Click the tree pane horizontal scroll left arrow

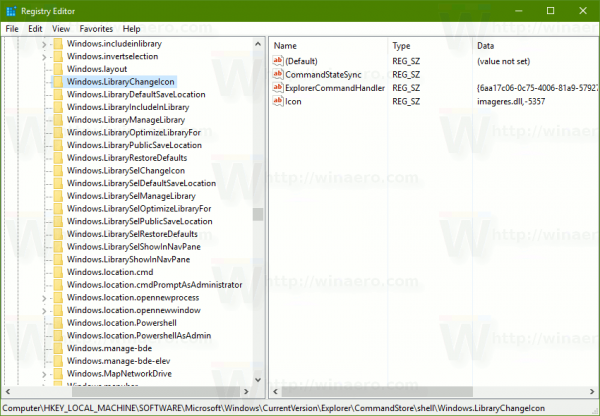pos(8,392)
